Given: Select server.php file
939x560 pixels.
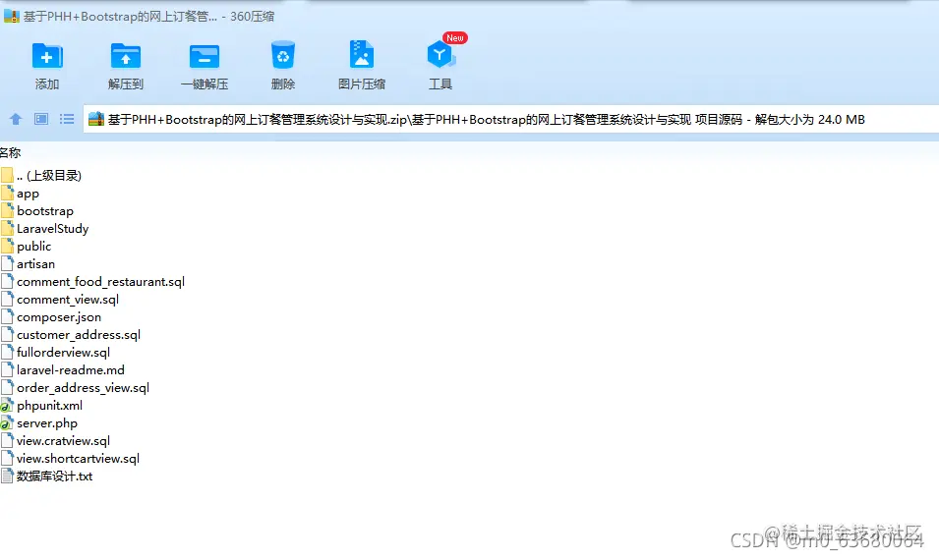Looking at the screenshot, I should pos(39,422).
